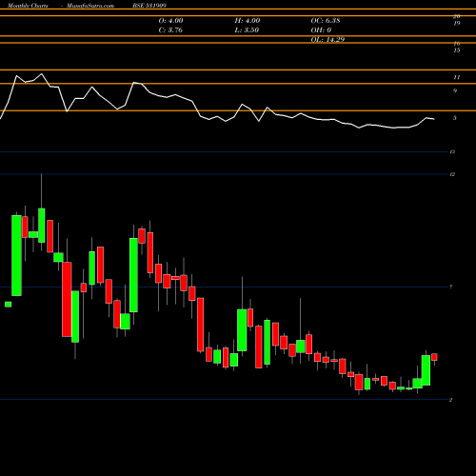This screenshot has width=476, height=476.
Task: Click the price axis label 7
Action: click(x=451, y=287)
